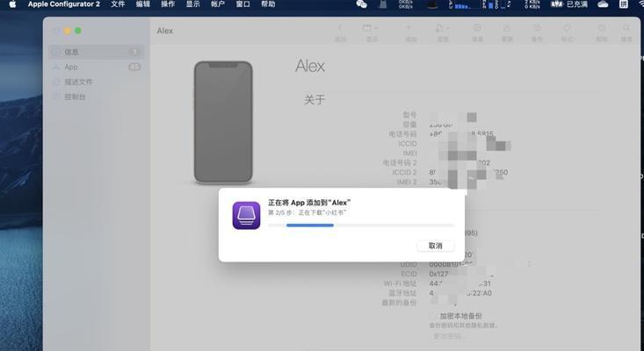Click the 拼 input method icon
This screenshot has height=351, width=644.
point(624,4)
